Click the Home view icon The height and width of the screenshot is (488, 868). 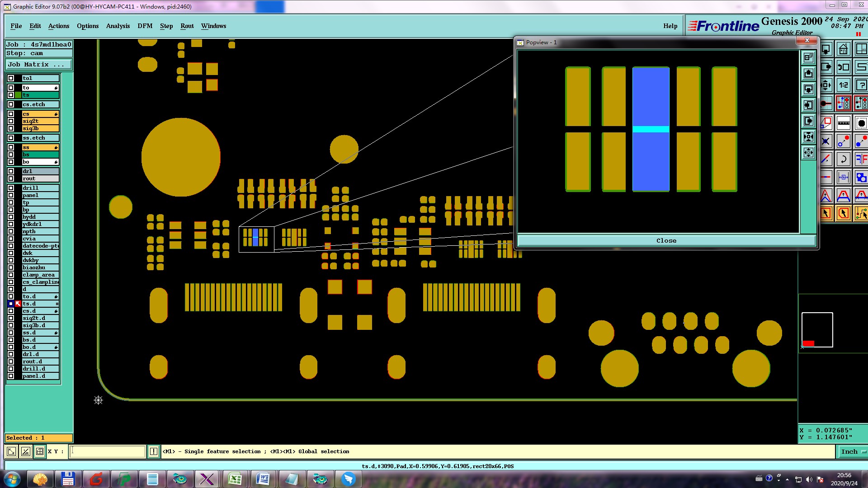click(x=843, y=49)
